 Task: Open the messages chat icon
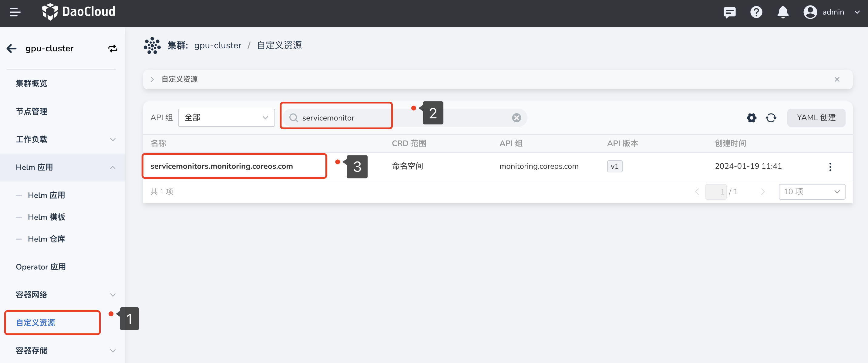(729, 12)
